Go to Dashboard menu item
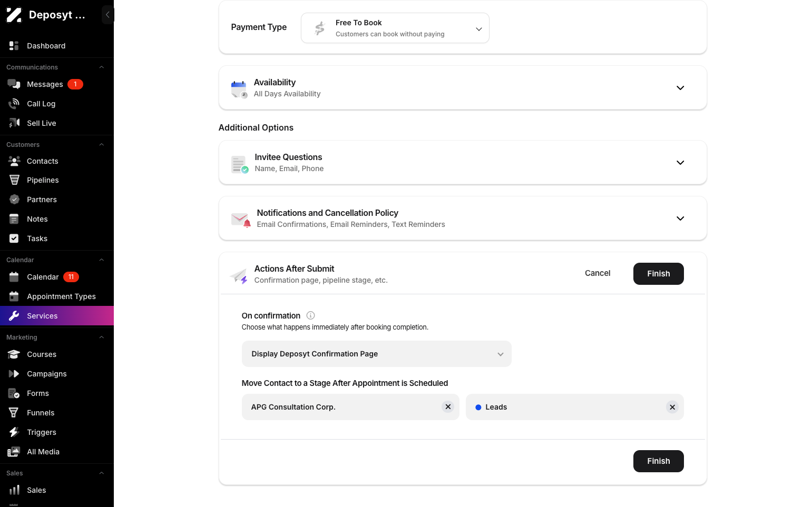 pyautogui.click(x=57, y=46)
